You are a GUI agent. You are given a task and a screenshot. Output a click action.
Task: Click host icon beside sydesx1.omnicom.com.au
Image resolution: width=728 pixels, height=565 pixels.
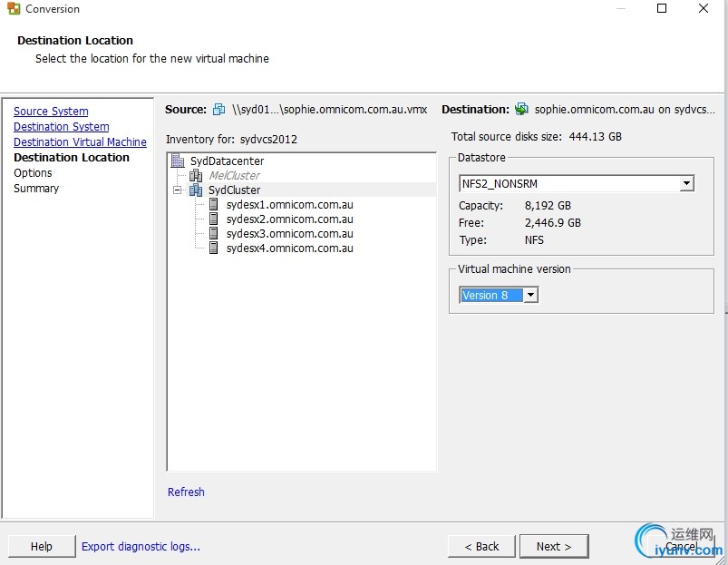214,204
